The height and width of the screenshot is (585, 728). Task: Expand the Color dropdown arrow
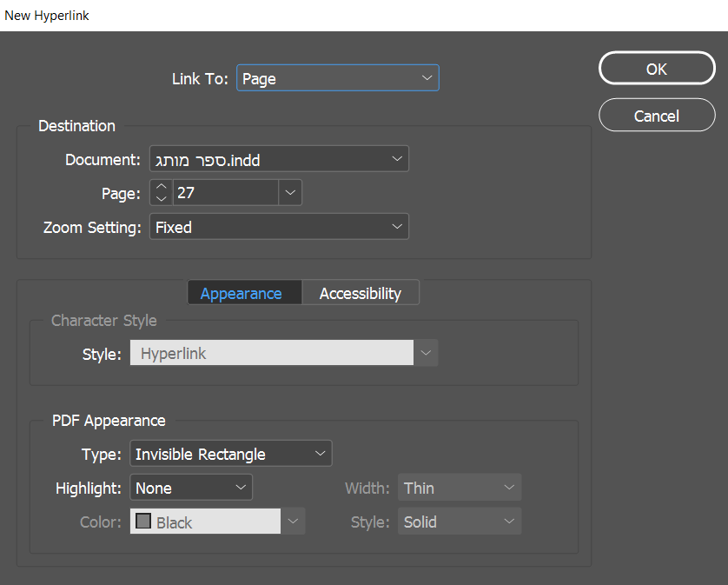[293, 522]
